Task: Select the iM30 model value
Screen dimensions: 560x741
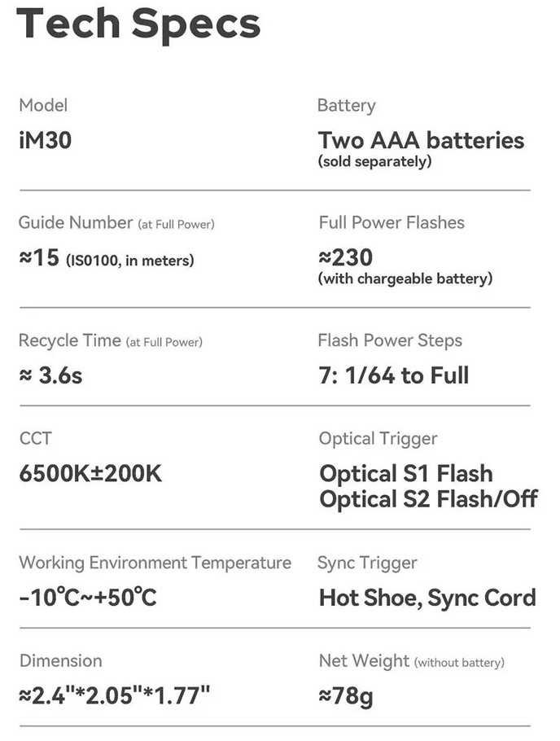Action: (46, 140)
